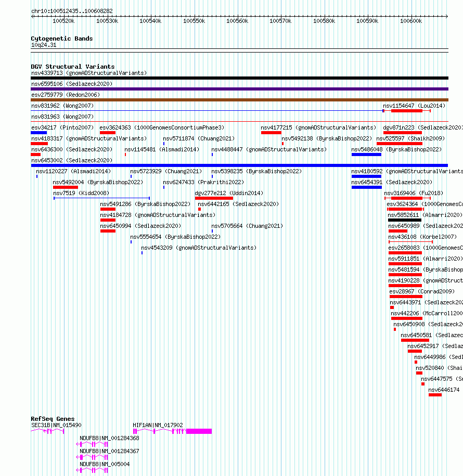Open nsv6454391 (Sedlazeck2020) label

click(392, 182)
